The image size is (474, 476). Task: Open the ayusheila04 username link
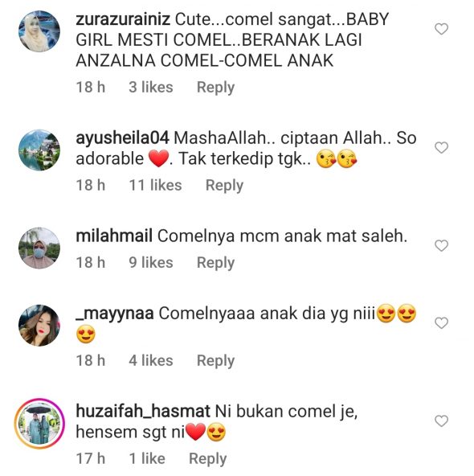[123, 138]
